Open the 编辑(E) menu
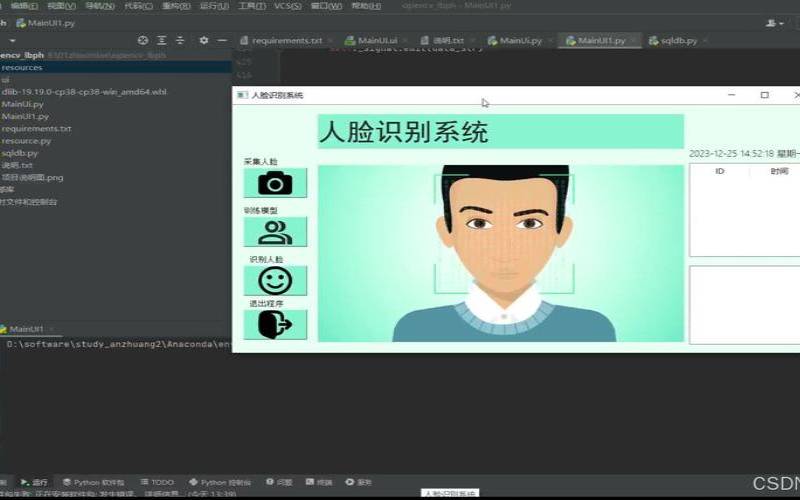Screen dimensions: 800x500 point(24,6)
